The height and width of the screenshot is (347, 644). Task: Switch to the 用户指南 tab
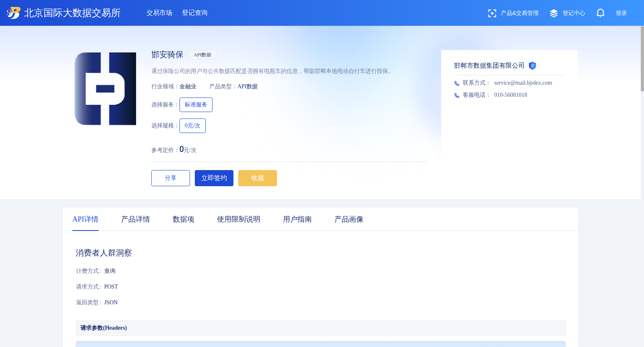297,219
